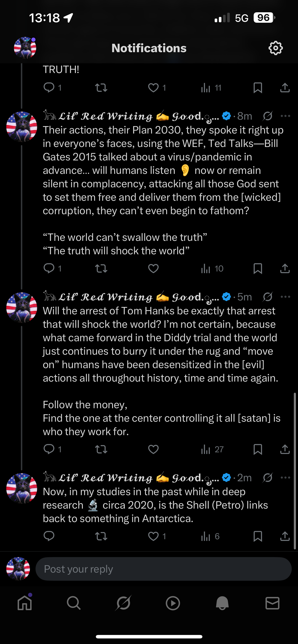Reply to the Plan 2030 post

(49, 268)
